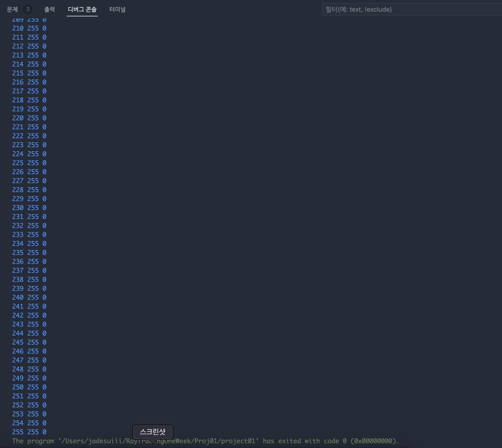The width and height of the screenshot is (502, 448).
Task: Select the debug line "217 255 0"
Action: 29,91
